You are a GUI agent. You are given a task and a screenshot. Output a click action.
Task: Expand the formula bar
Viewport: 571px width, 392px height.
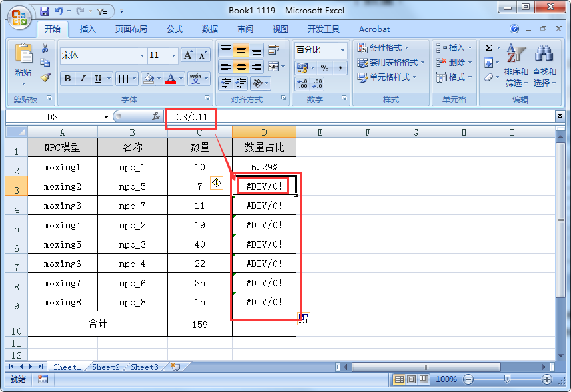(560, 116)
